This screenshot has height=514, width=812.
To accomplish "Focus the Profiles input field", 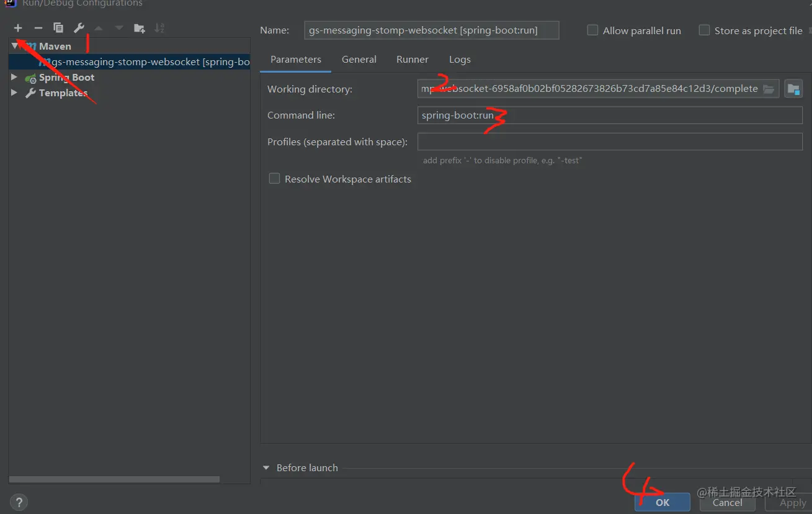I will point(610,142).
